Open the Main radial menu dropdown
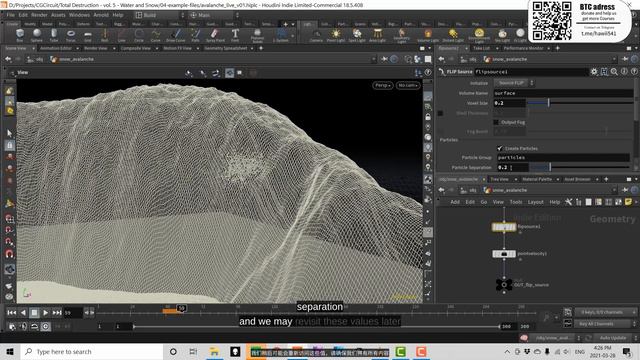640x360 pixels. coord(213,15)
